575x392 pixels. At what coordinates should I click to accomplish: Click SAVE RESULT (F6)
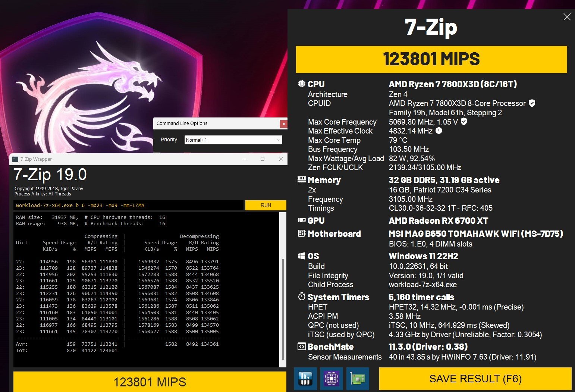(475, 379)
